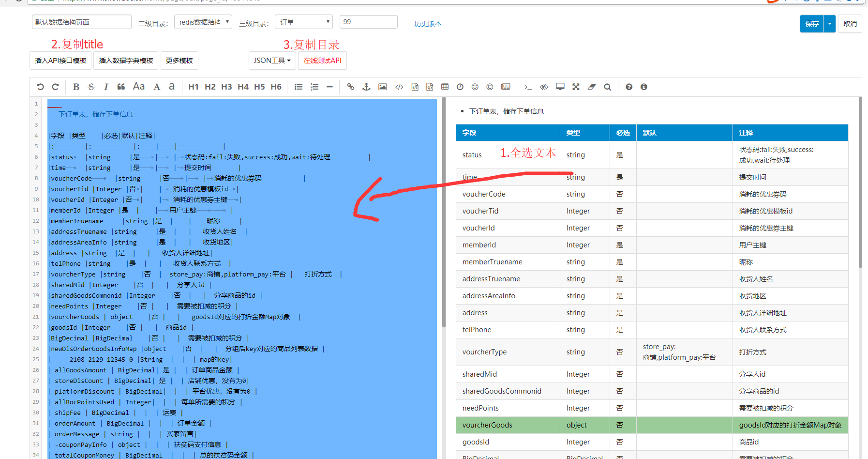The height and width of the screenshot is (459, 868).
Task: Open editor help with question mark icon
Action: pos(629,87)
